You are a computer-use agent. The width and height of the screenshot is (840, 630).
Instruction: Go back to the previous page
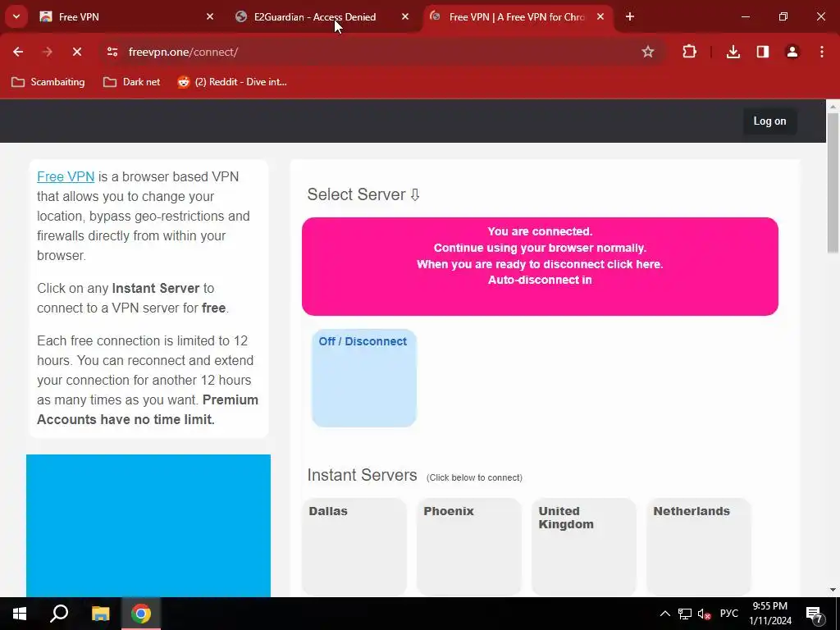click(x=18, y=52)
